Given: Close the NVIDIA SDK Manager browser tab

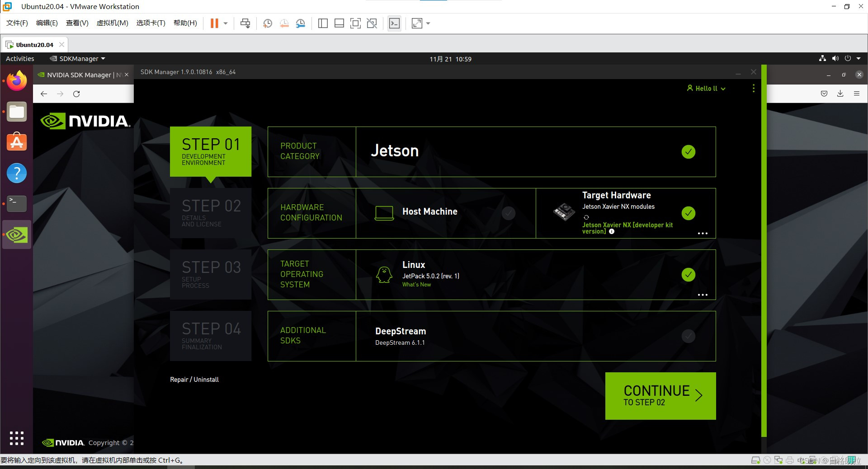Looking at the screenshot, I should coord(127,75).
